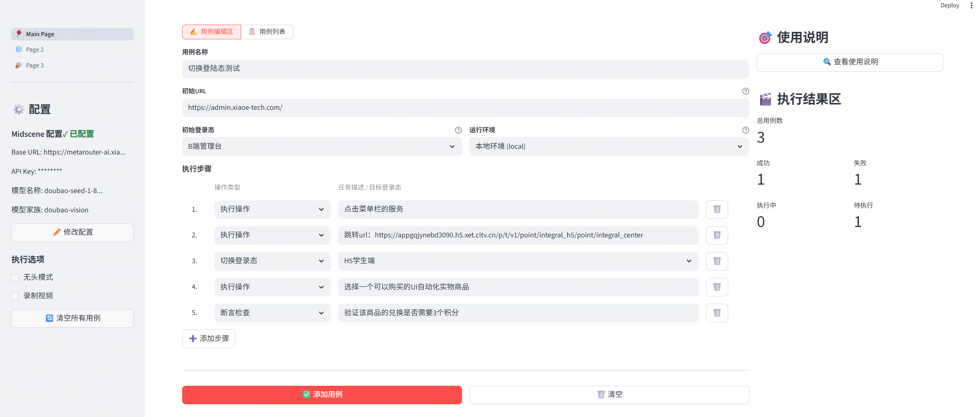Delete step 4 with its trash icon
980x417 pixels.
click(717, 287)
